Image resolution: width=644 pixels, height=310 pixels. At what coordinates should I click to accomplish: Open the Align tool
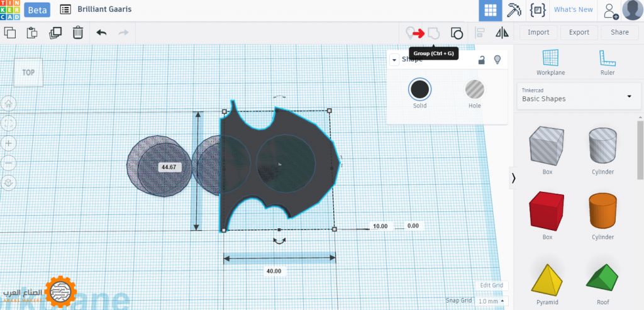pyautogui.click(x=480, y=33)
